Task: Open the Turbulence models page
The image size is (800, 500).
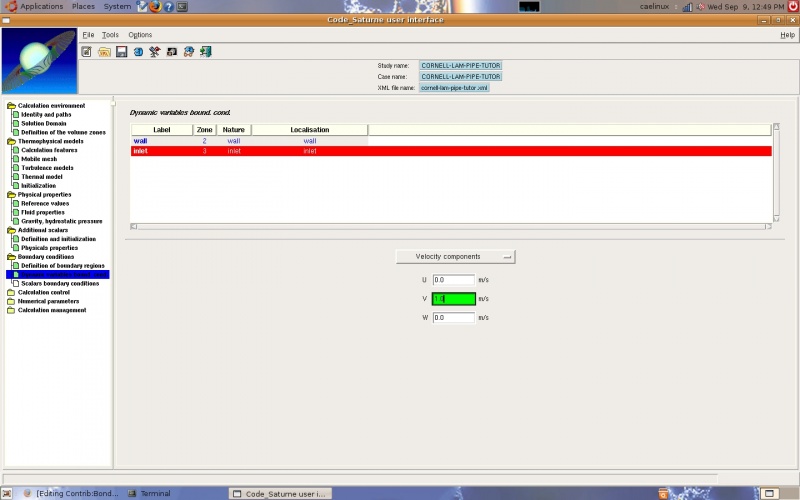Action: (47, 168)
